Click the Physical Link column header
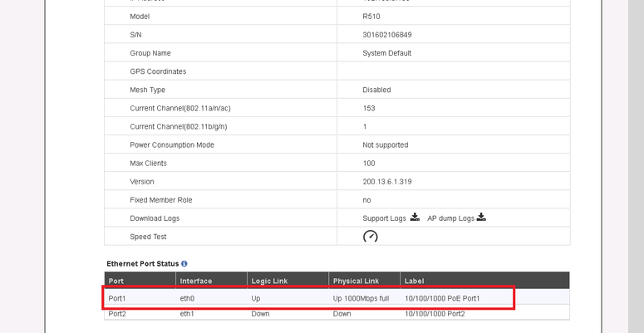Screen dimensions: 644x333 [356, 282]
